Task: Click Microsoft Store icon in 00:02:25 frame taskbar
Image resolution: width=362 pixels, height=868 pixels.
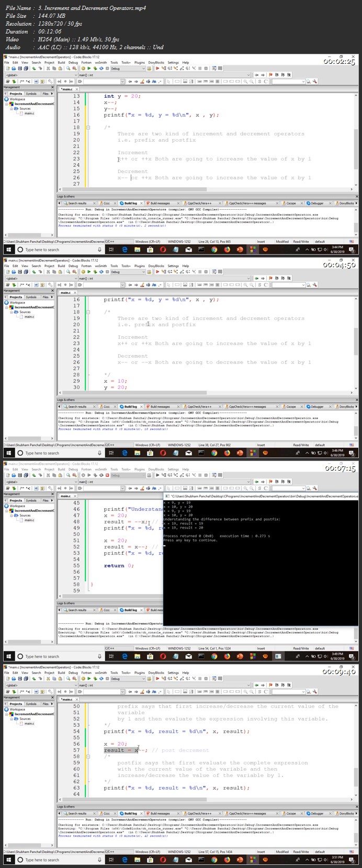Action: 150,249
